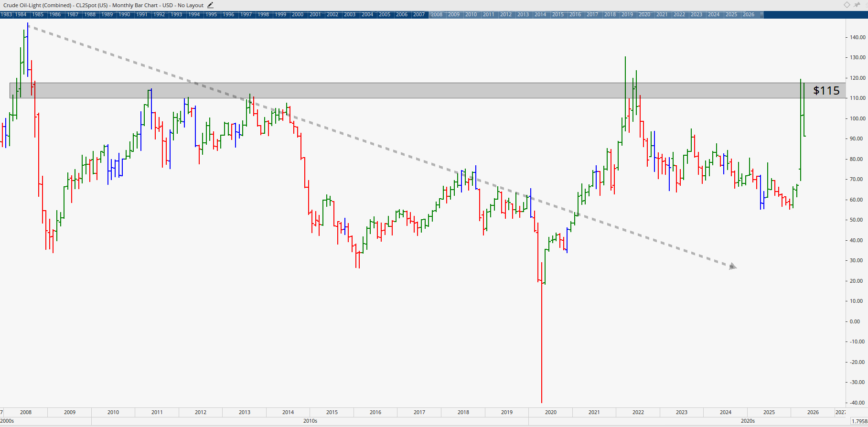Click 2008 on the bottom date axis
Viewport: 868px width, 427px height.
pyautogui.click(x=26, y=412)
